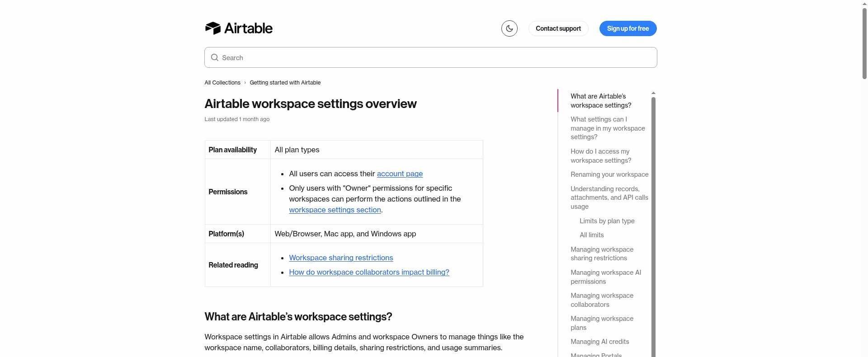Open the account page link

(x=400, y=174)
